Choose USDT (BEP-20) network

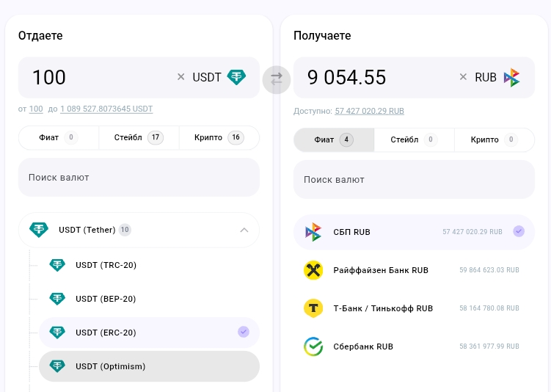pyautogui.click(x=106, y=299)
